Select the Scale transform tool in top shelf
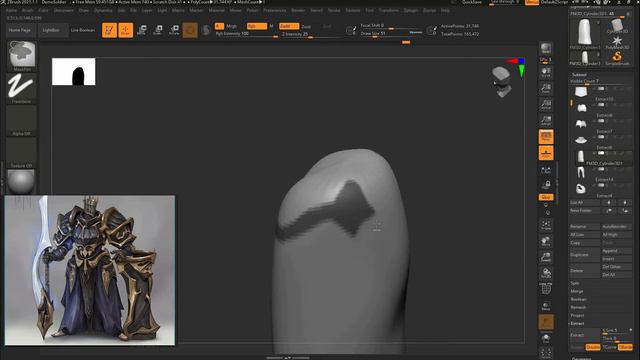This screenshot has height=360, width=640. pos(158,30)
